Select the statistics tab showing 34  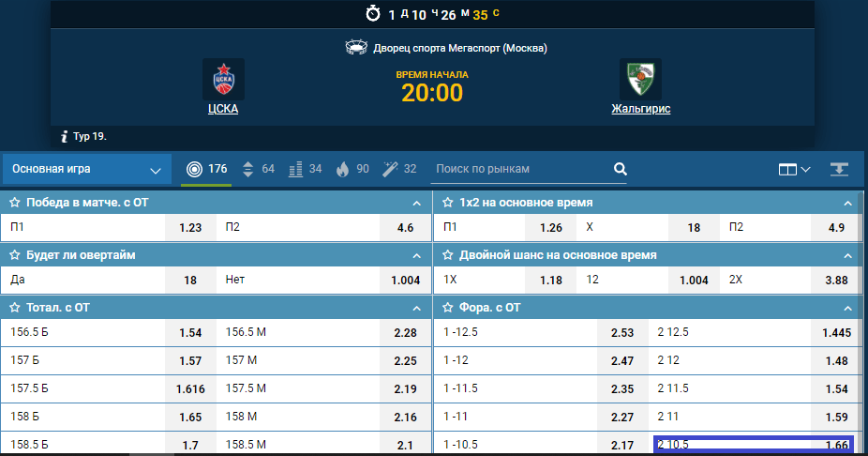[305, 169]
